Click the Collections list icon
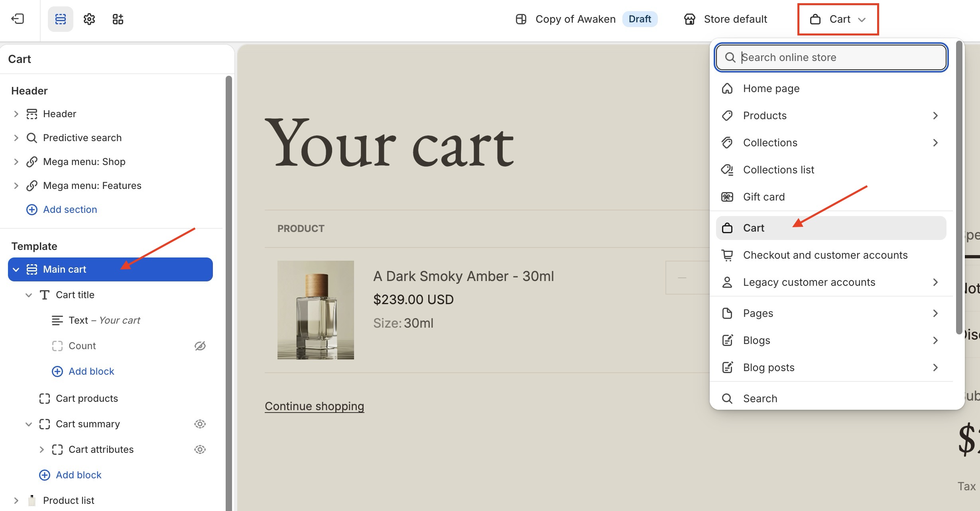 click(727, 170)
